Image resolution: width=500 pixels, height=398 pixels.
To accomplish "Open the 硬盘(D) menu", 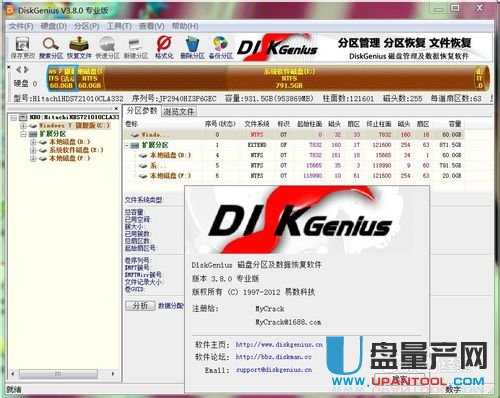I will click(53, 26).
